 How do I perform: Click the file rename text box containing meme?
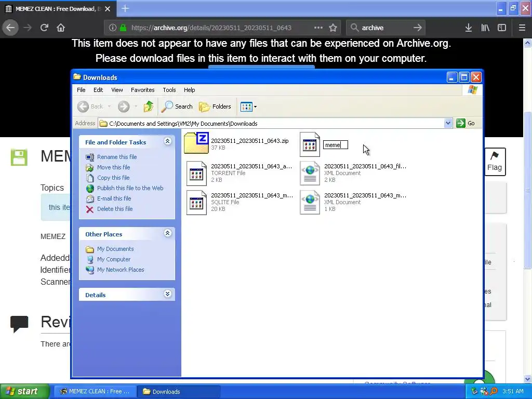(335, 145)
